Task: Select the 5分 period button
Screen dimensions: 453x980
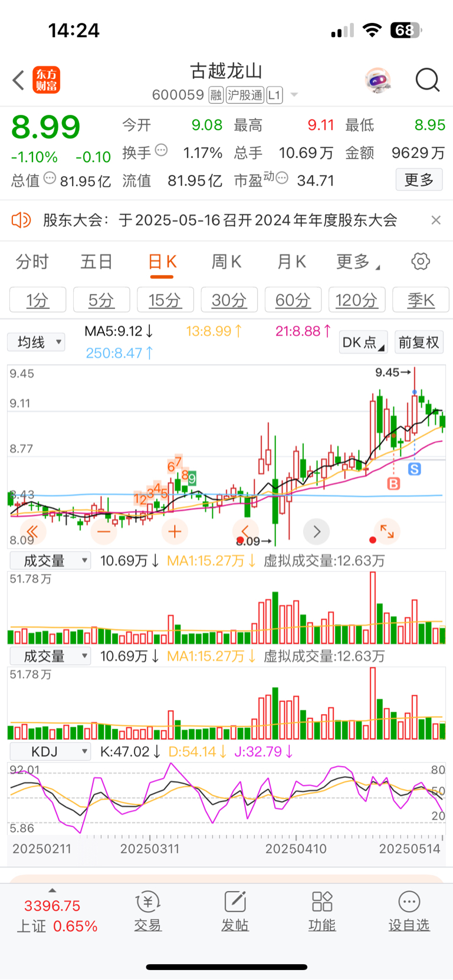Action: (x=101, y=300)
